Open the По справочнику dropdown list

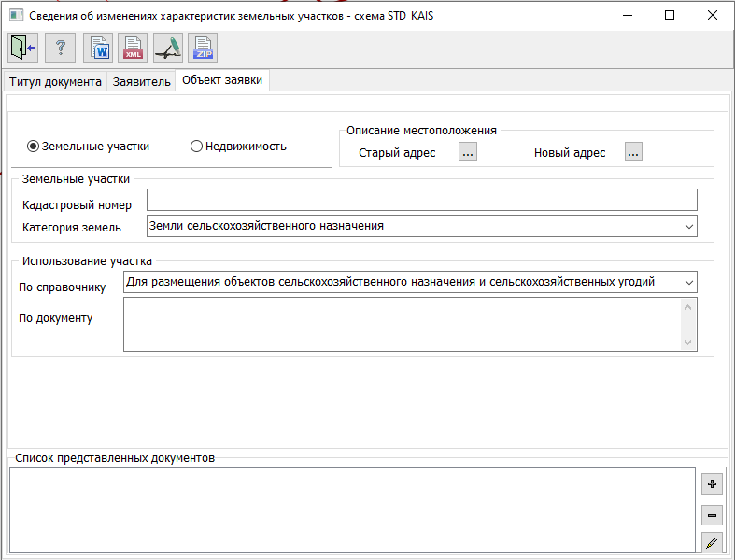pos(689,282)
